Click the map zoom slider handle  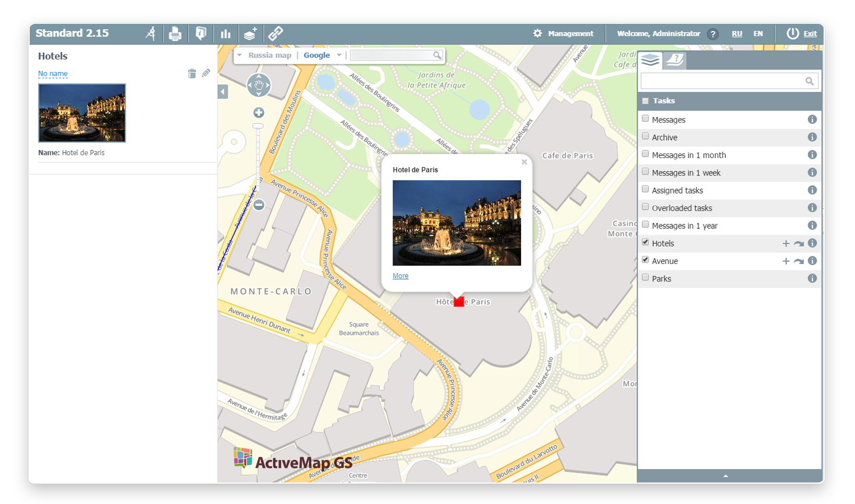[x=258, y=126]
